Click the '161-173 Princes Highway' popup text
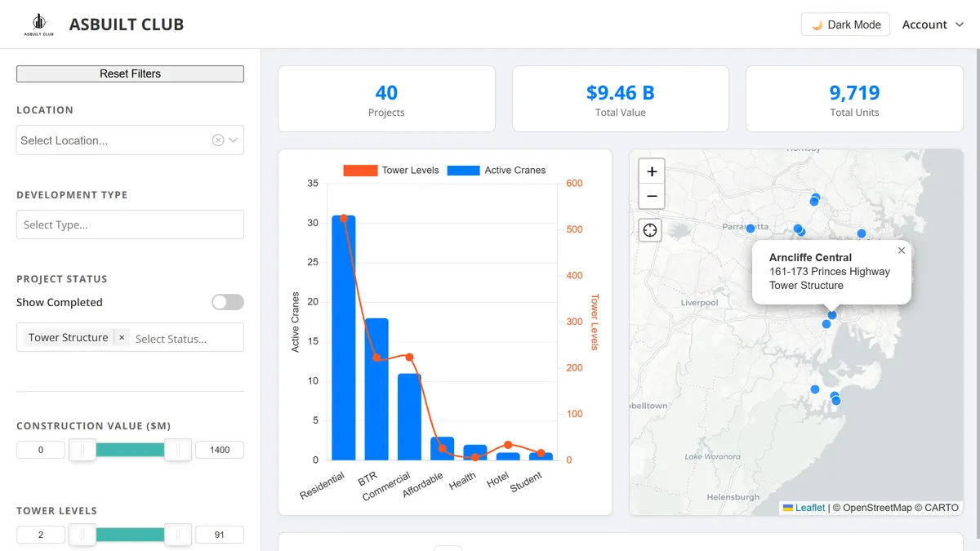980x551 pixels. click(830, 271)
